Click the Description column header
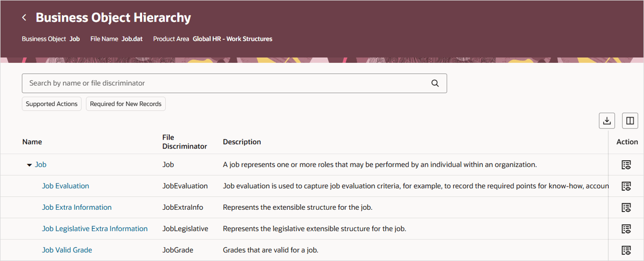Image resolution: width=644 pixels, height=261 pixels. [x=242, y=142]
